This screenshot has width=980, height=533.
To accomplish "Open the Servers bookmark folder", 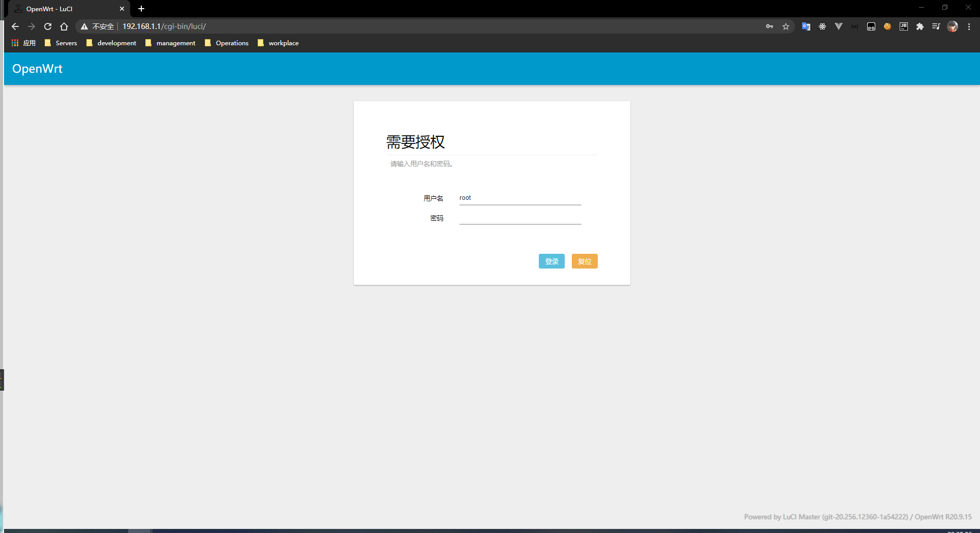I will point(61,43).
